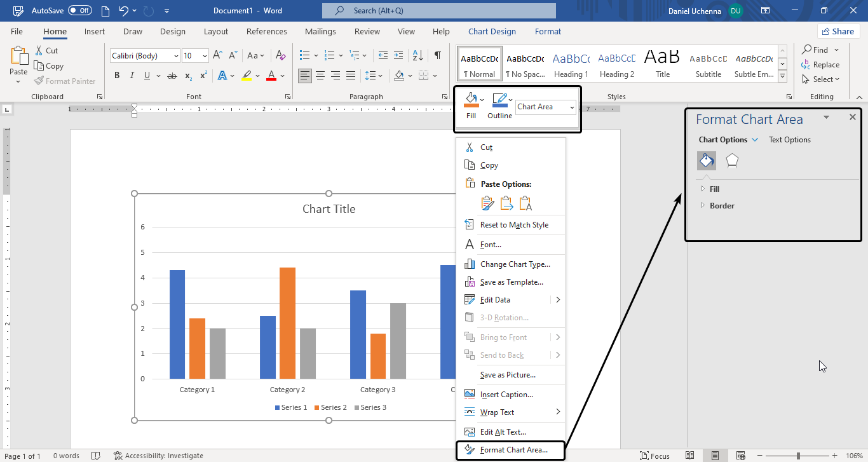Select the Fill & Line icon in Format Chart Area

pos(706,161)
